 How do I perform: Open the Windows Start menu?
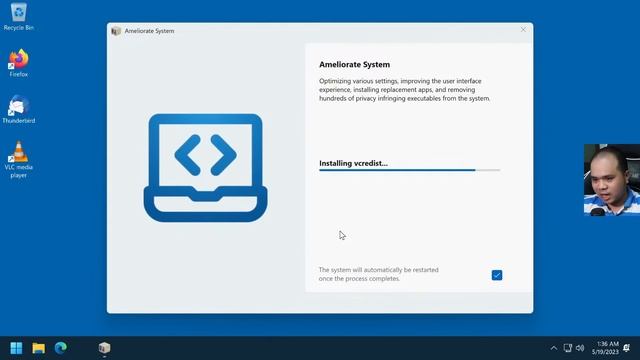[16, 348]
